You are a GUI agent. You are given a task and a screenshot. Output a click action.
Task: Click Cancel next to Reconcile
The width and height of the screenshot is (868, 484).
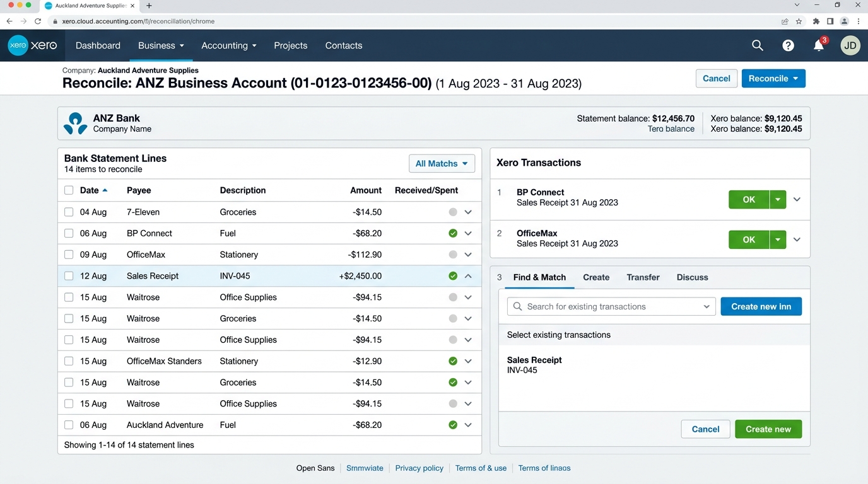click(x=717, y=78)
